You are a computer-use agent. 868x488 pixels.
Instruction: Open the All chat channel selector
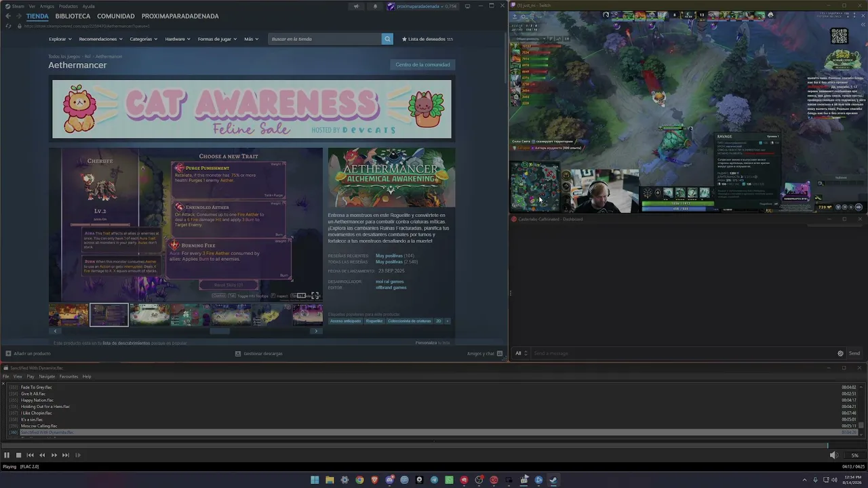click(521, 353)
